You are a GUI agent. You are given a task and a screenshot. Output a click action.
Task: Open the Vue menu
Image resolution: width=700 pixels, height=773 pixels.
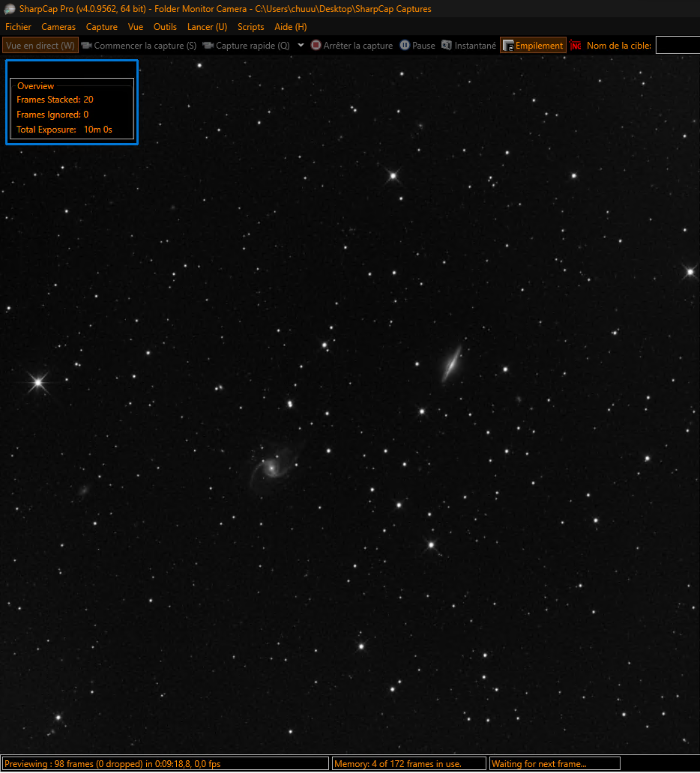[x=136, y=27]
